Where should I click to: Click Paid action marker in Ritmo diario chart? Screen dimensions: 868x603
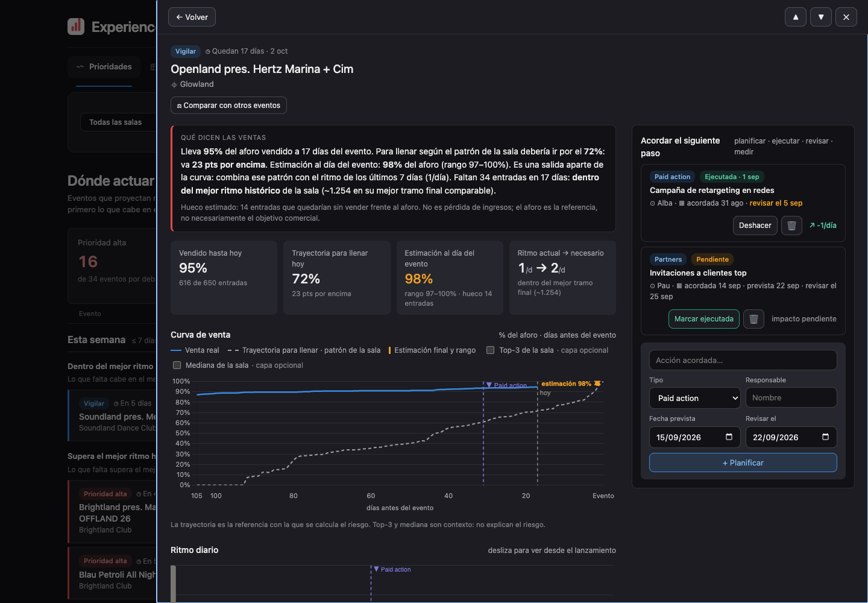pos(392,569)
